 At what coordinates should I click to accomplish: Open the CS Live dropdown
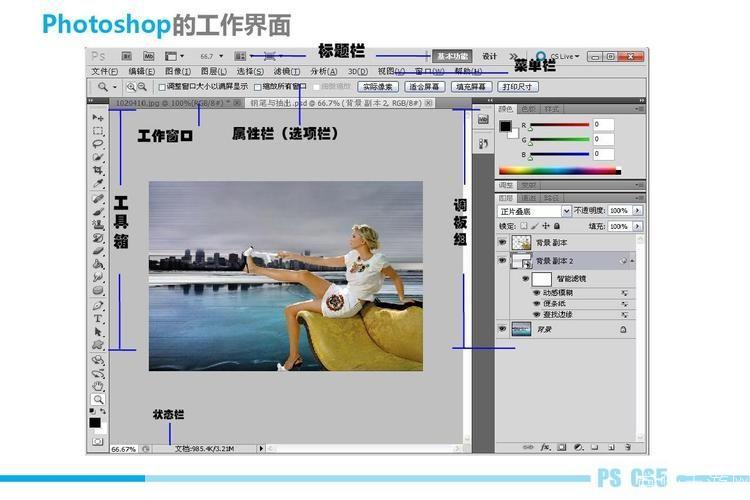coord(564,56)
